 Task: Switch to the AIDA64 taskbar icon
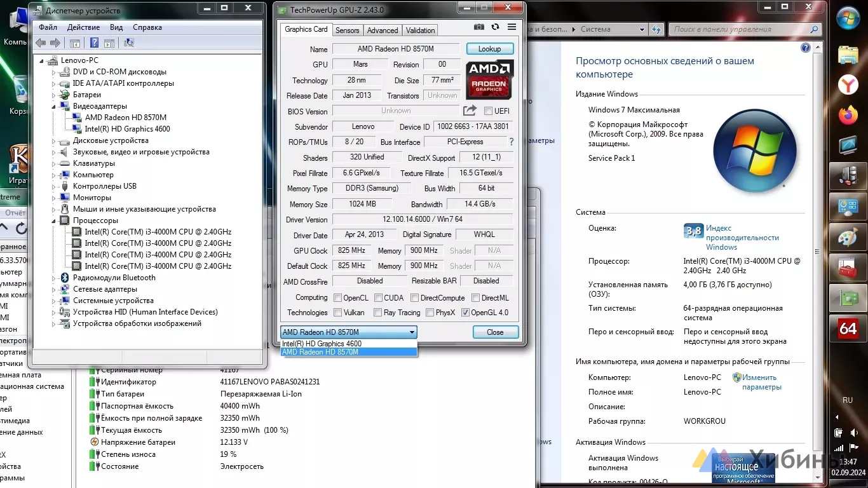click(x=848, y=329)
